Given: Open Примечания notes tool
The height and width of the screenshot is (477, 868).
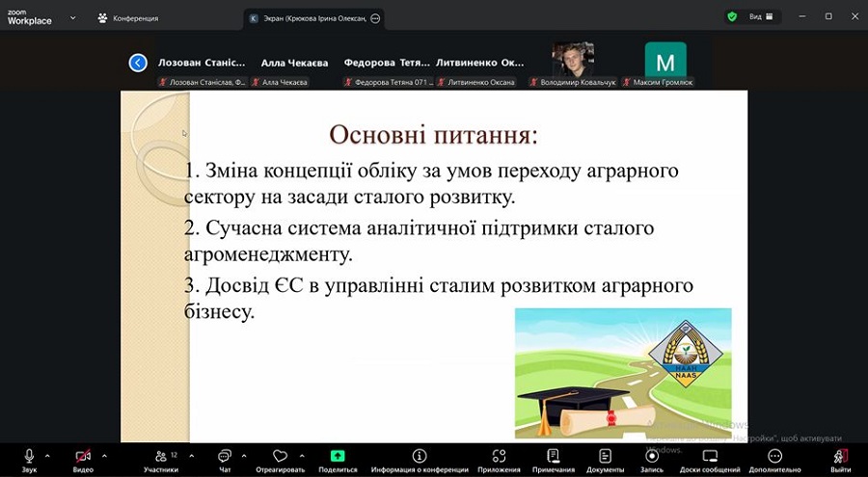Looking at the screenshot, I should [554, 457].
